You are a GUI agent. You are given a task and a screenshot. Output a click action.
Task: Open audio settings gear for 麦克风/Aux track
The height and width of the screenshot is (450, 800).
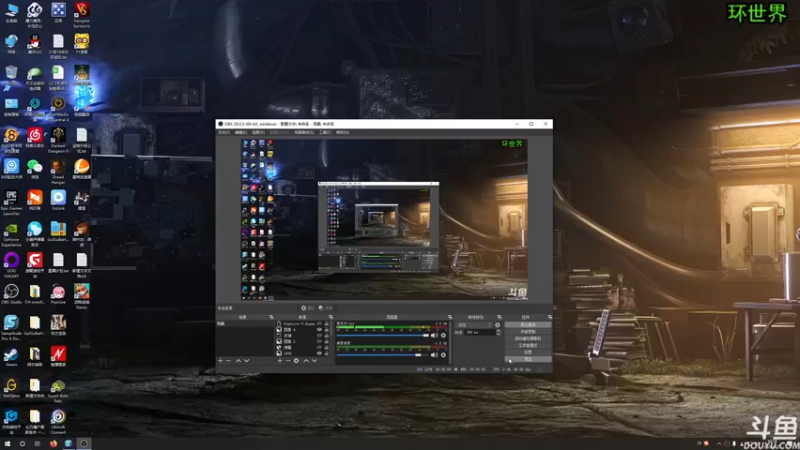443,335
